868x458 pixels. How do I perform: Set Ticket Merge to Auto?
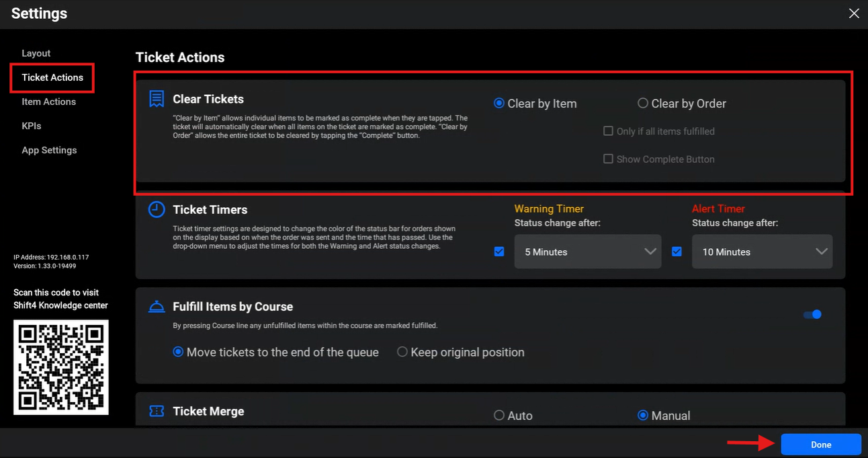coord(499,416)
